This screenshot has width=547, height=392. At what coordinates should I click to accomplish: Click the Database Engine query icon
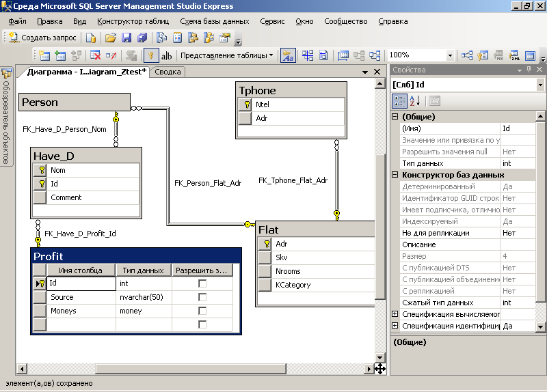tap(91, 38)
